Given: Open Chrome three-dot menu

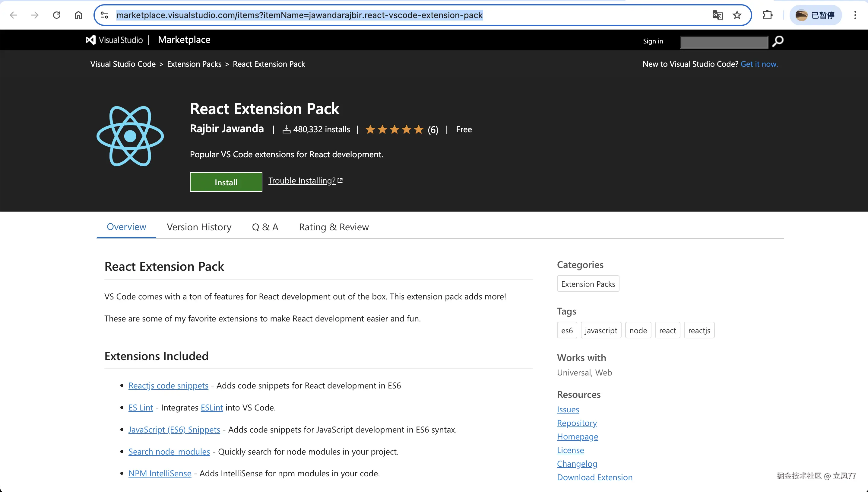Looking at the screenshot, I should pos(855,15).
